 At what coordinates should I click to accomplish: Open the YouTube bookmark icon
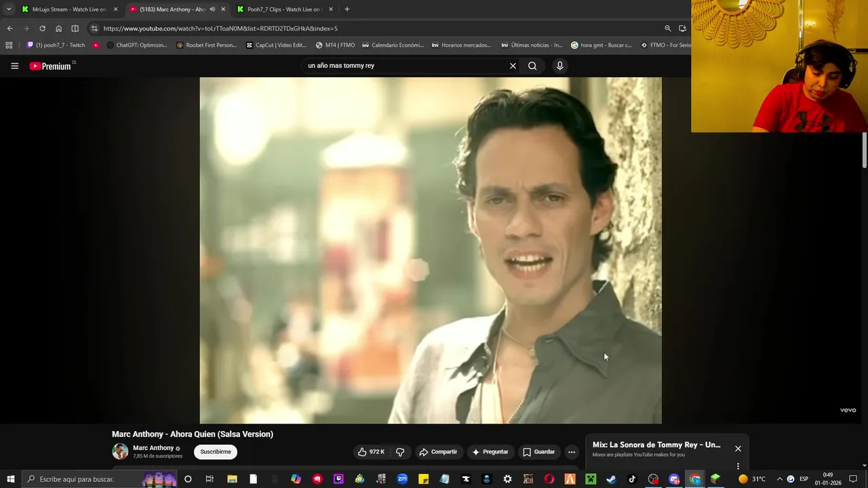96,45
